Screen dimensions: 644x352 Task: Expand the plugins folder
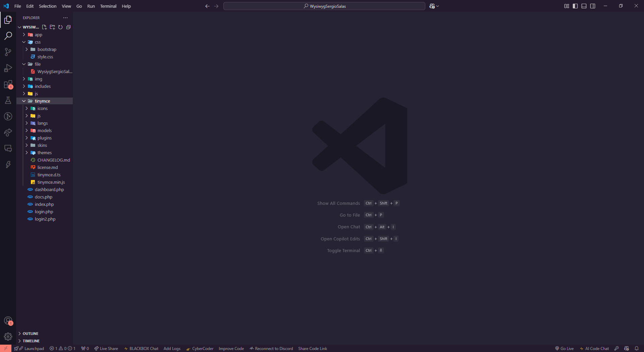coord(45,138)
